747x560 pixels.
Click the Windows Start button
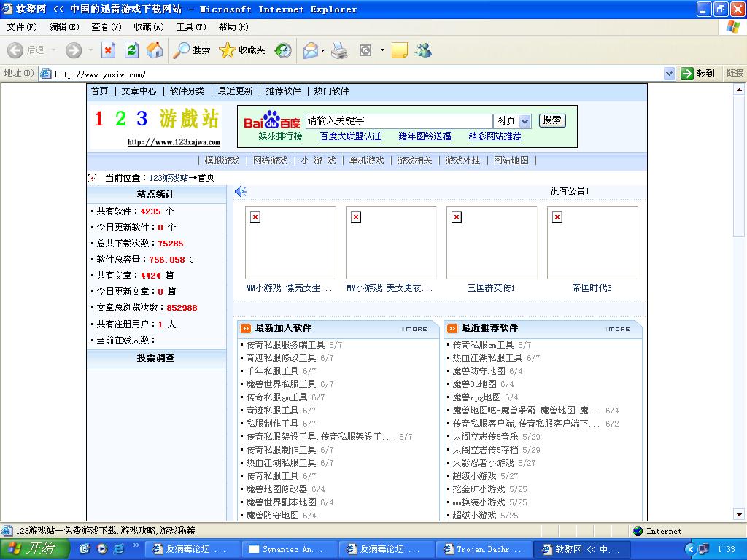[35, 549]
